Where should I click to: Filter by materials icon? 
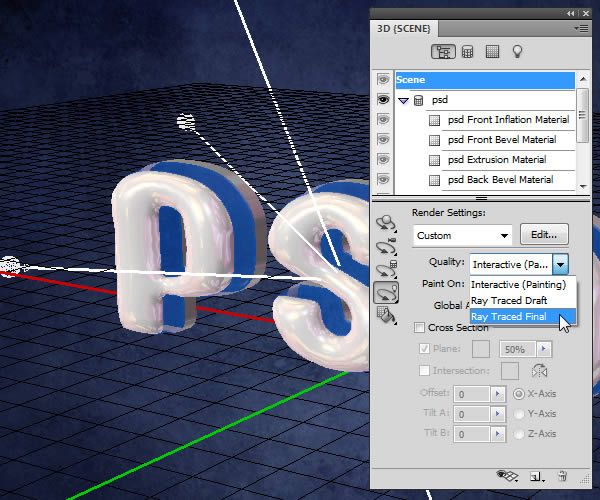[492, 51]
